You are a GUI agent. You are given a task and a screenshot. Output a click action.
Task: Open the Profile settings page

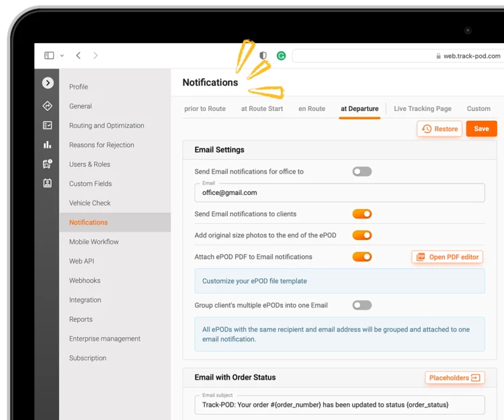point(79,87)
